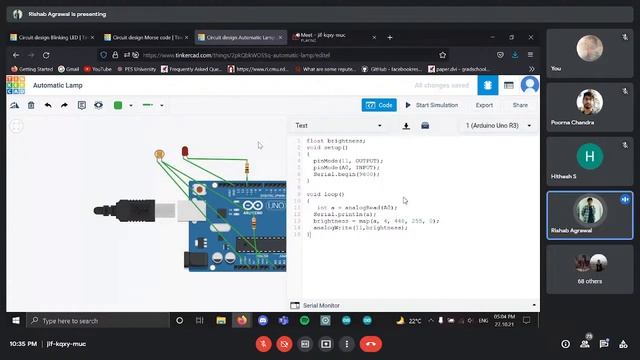The height and width of the screenshot is (360, 640).
Task: Open the Gmail bookmark
Action: pyautogui.click(x=69, y=69)
